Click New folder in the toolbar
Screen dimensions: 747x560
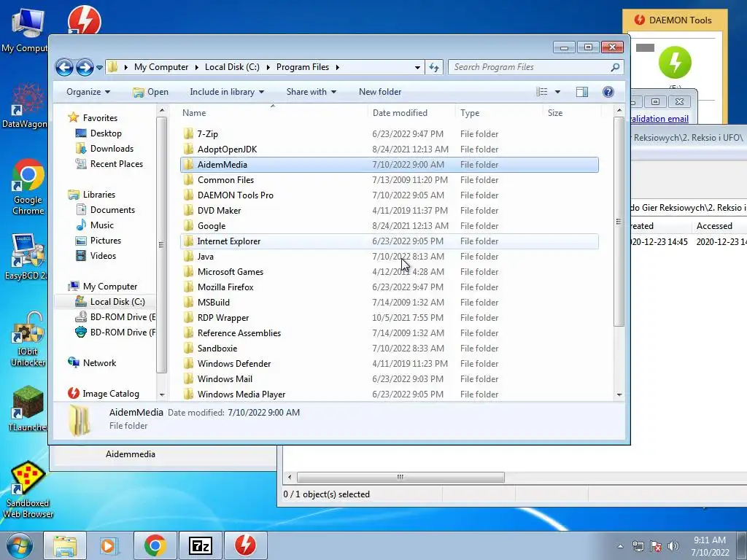[380, 92]
